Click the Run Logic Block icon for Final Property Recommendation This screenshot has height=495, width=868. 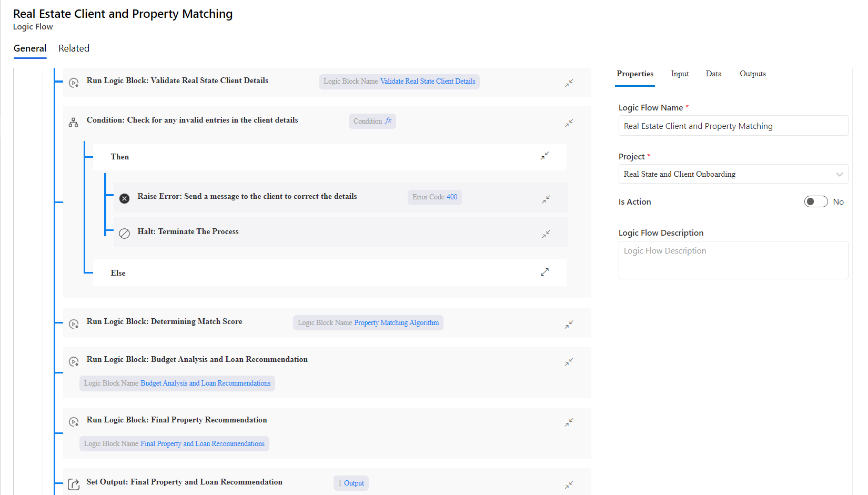[x=74, y=422]
